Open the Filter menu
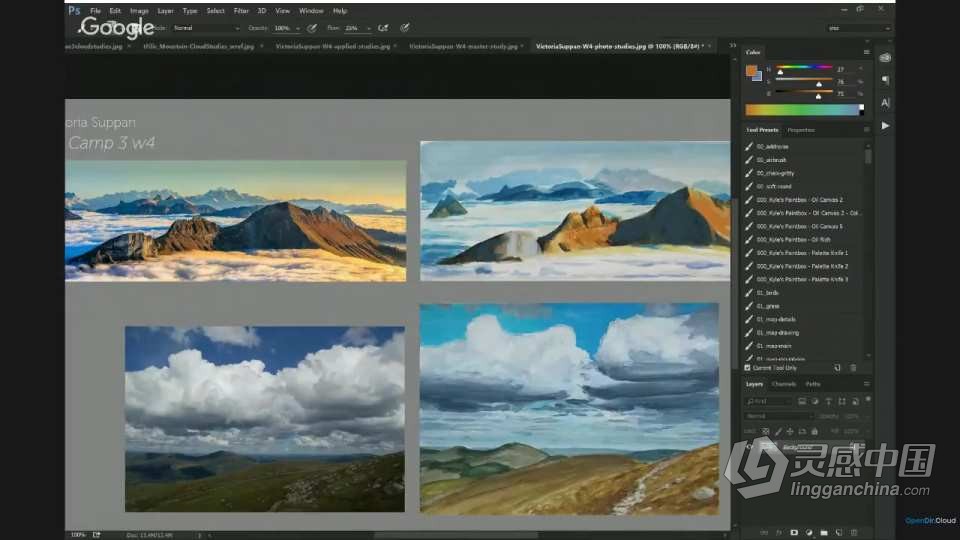This screenshot has width=960, height=540. coord(241,11)
